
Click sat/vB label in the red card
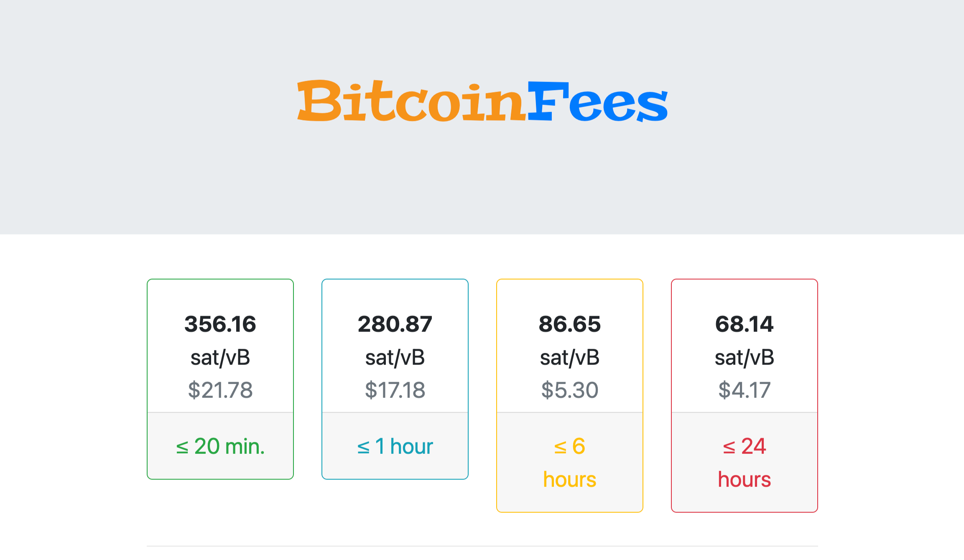click(x=745, y=358)
